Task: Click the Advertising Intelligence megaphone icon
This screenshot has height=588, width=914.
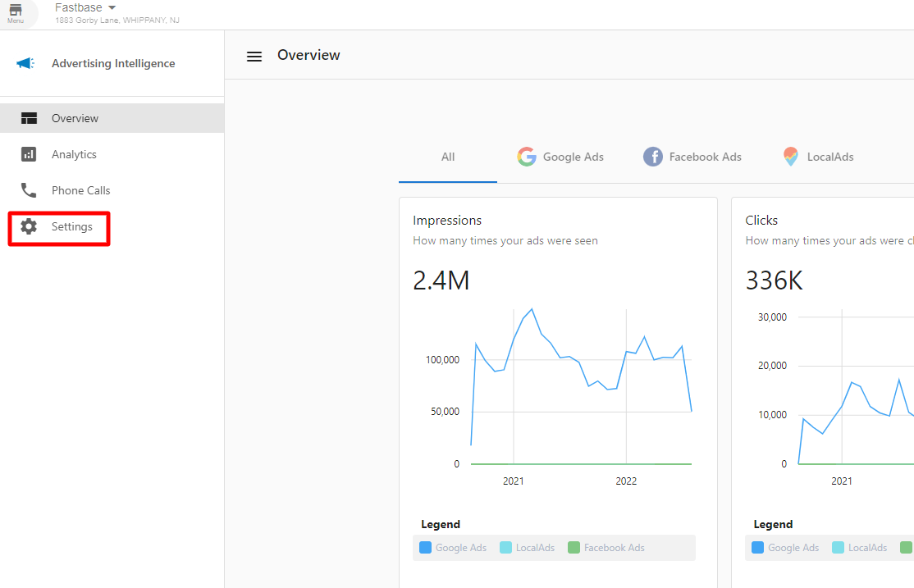Action: click(x=25, y=64)
